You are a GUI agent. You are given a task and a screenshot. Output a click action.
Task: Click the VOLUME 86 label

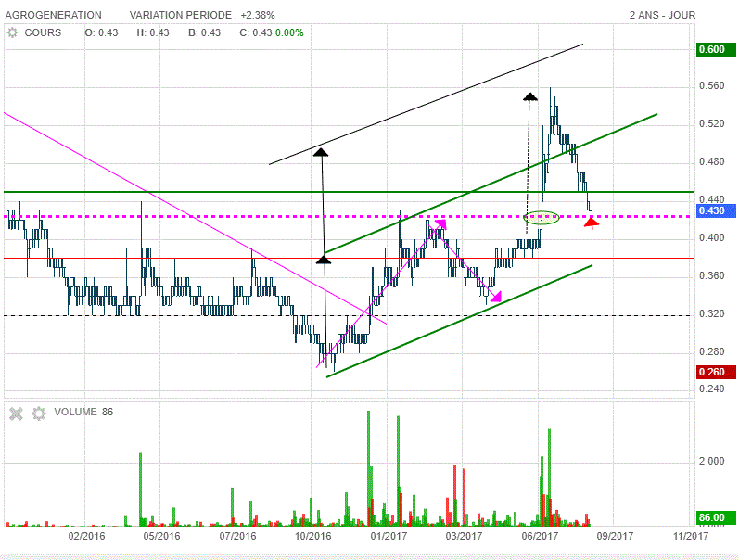coord(83,412)
